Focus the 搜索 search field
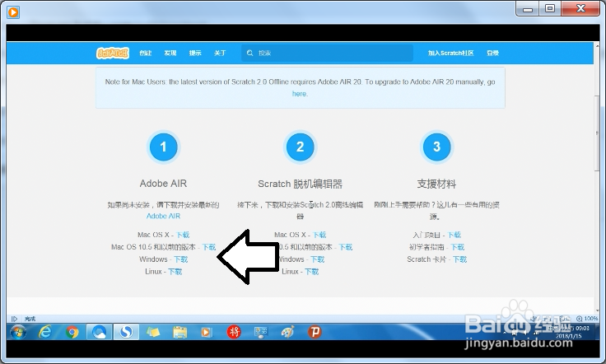Image resolution: width=606 pixels, height=364 pixels. [328, 53]
